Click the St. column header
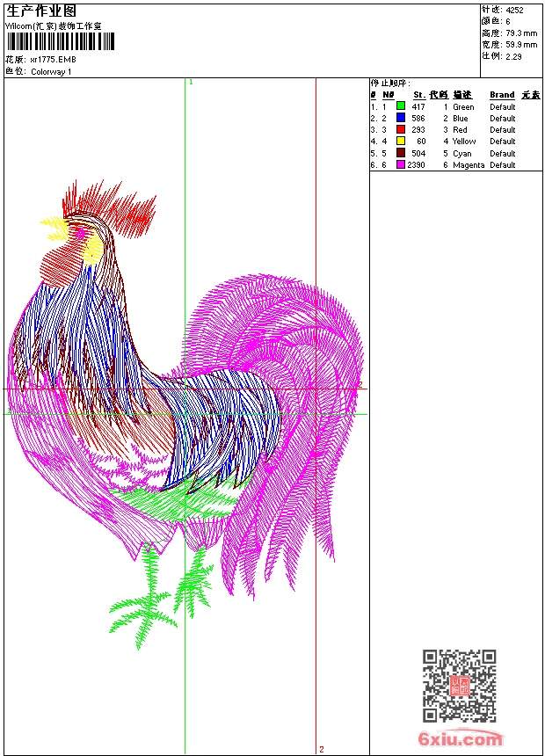 419,95
